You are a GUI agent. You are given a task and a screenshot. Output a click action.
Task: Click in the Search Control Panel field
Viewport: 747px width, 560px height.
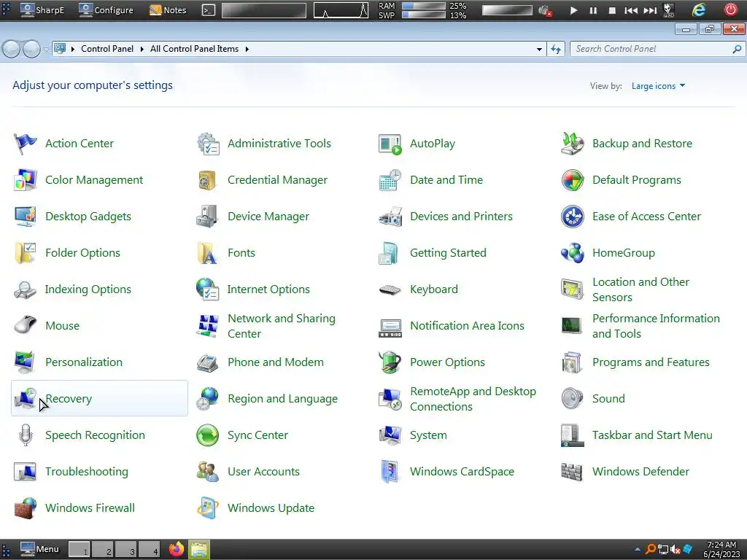[x=657, y=49]
